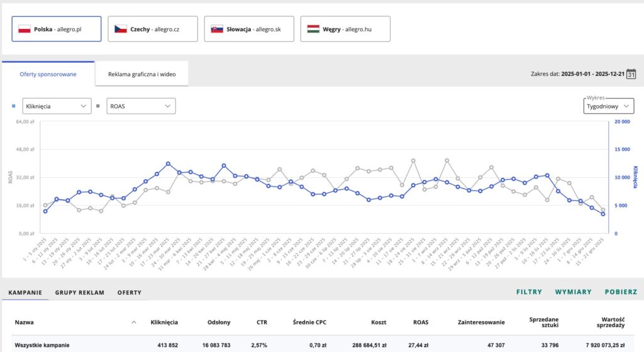Click the date range 2025-01-01 - 2025-12-21
Image resolution: width=644 pixels, height=352 pixels.
tap(594, 74)
